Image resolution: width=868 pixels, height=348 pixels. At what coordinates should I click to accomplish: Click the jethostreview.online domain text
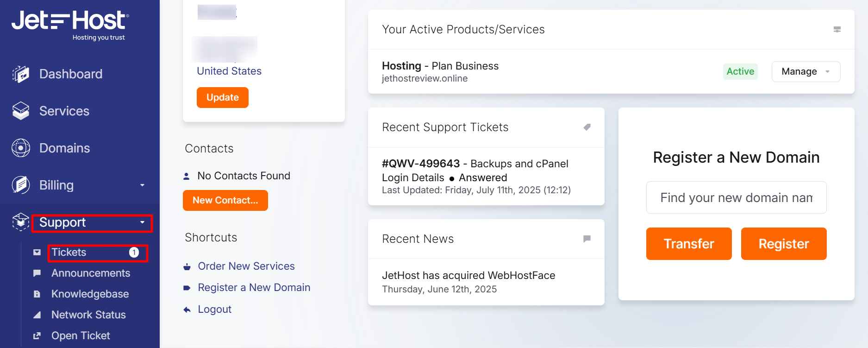[425, 78]
